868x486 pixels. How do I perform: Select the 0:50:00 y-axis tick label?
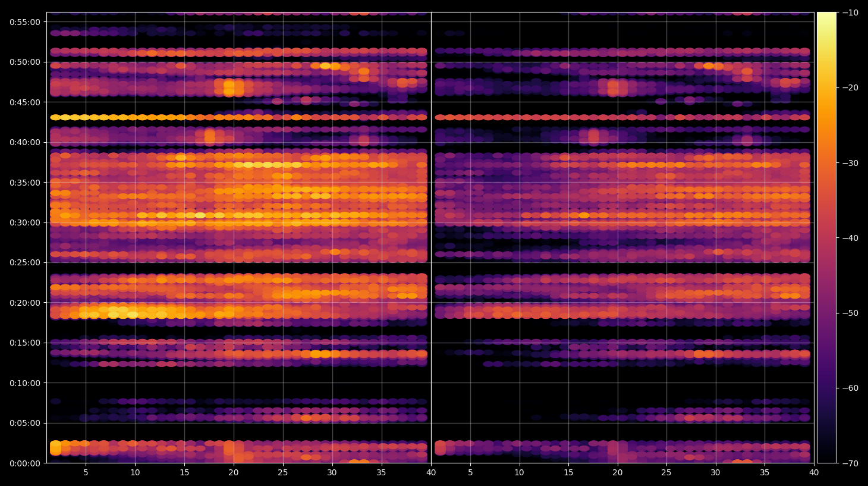25,62
